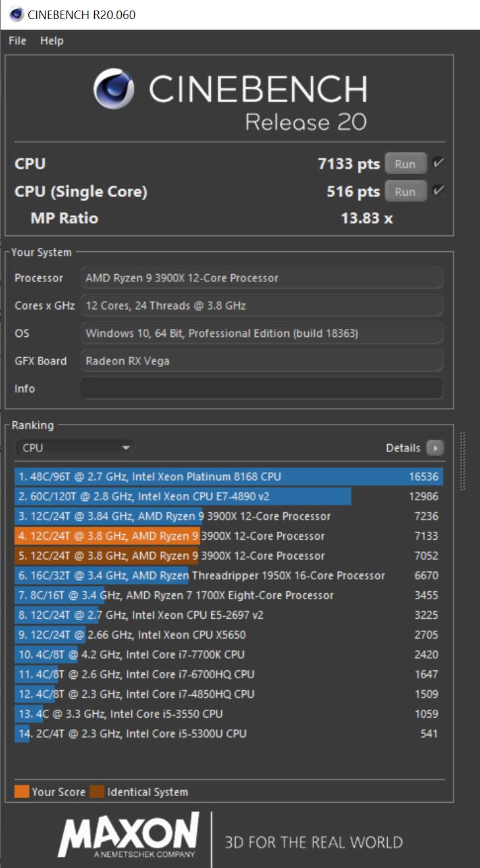Select the Threadripper 1950X ranking row

pos(228,575)
